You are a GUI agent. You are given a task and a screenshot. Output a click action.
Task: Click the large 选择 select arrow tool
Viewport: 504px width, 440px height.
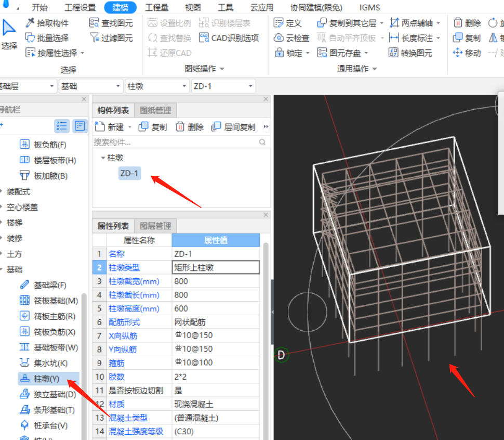pos(9,35)
